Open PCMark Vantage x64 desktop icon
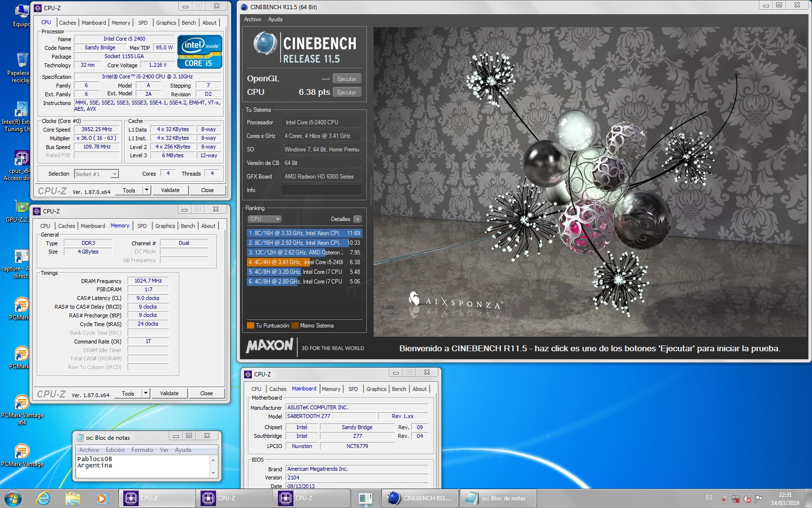 [x=22, y=410]
